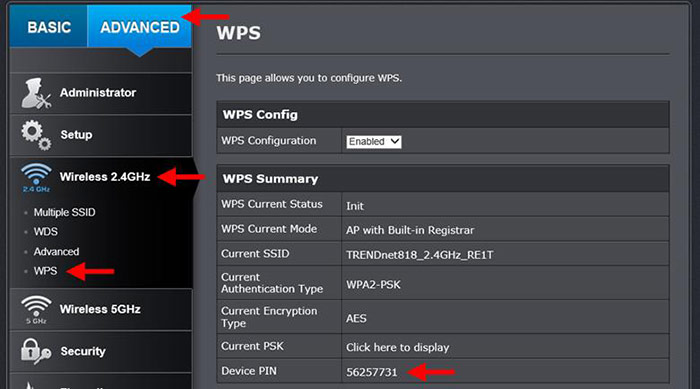This screenshot has height=389, width=700.
Task: Click the WPS Current Status label
Action: (271, 204)
